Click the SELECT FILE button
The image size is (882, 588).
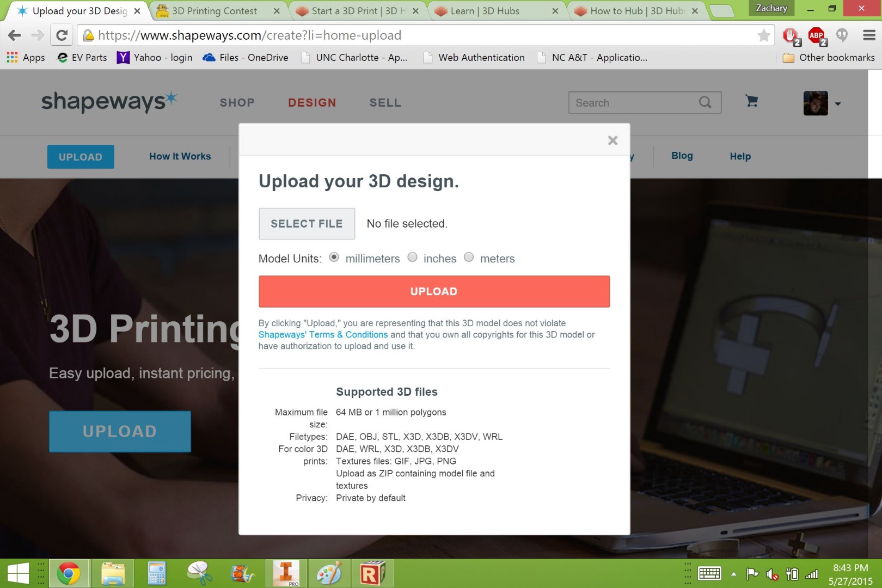[x=307, y=224]
